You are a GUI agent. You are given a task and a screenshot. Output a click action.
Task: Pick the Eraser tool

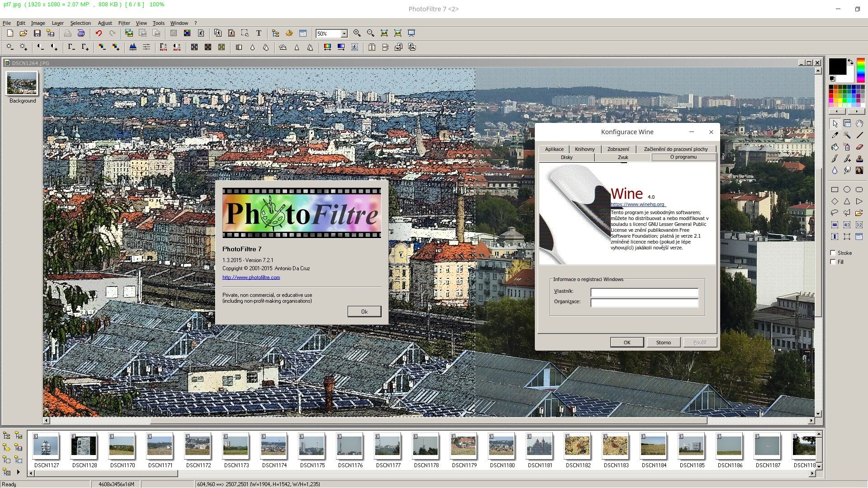click(859, 147)
